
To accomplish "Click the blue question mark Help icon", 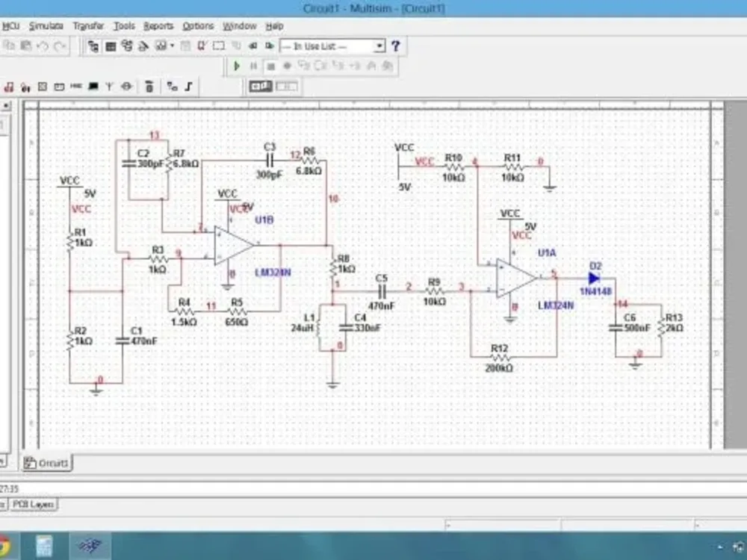I will [x=395, y=46].
